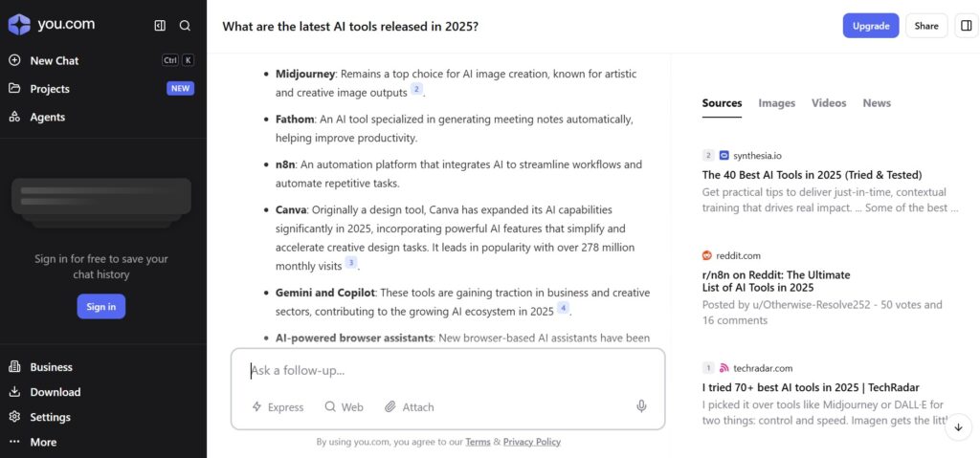Toggle Web search mode
This screenshot has height=458, width=980.
pyautogui.click(x=345, y=406)
